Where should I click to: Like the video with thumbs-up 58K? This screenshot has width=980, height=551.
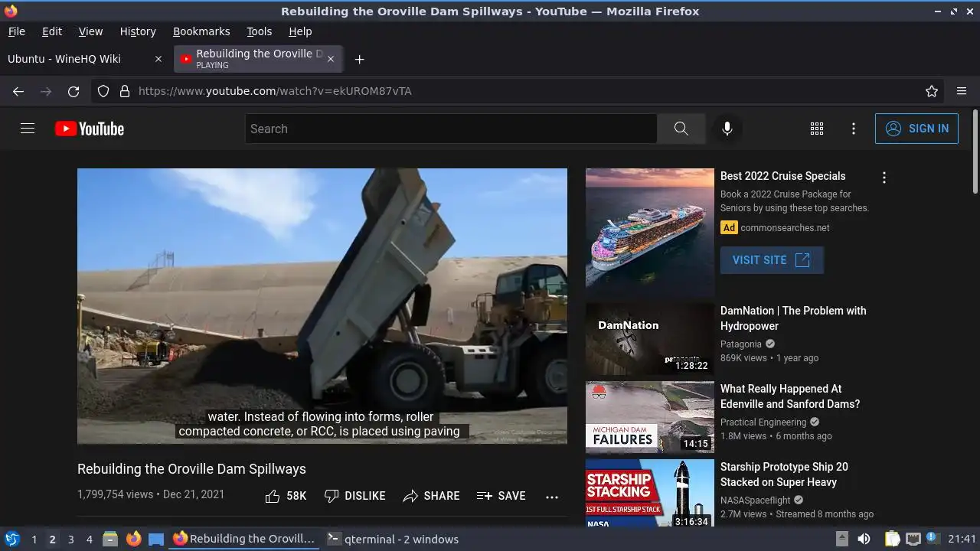click(286, 496)
